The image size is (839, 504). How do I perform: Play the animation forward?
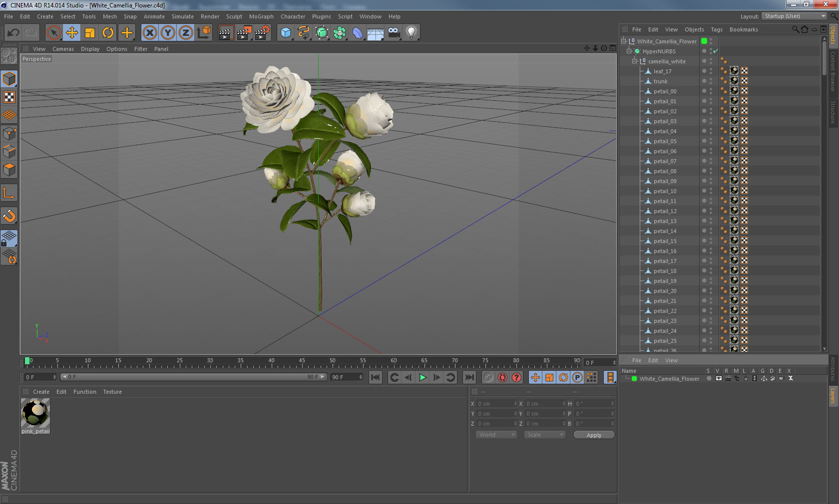click(422, 377)
